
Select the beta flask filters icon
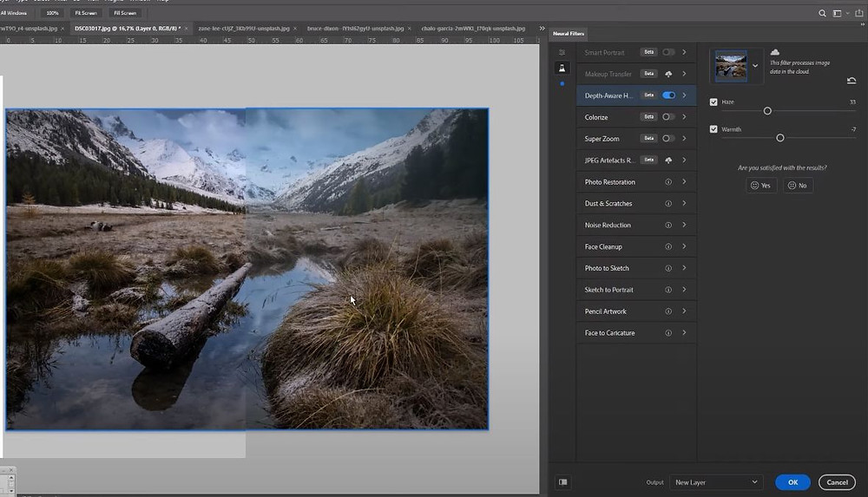point(562,68)
